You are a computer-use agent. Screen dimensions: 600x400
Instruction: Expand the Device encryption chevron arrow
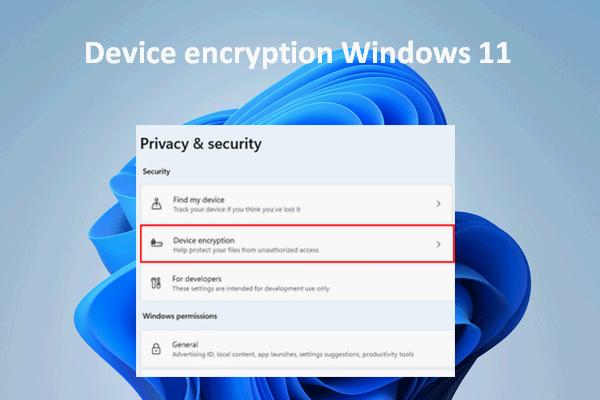[x=439, y=244]
